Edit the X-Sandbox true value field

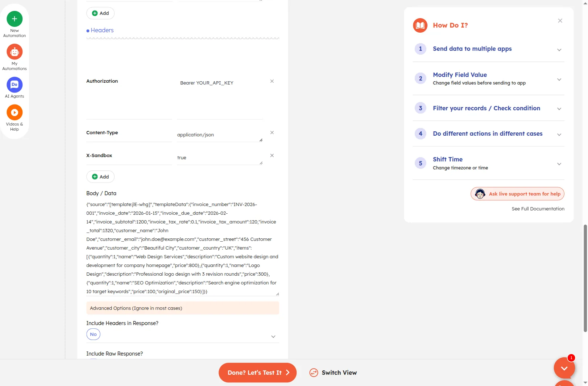click(220, 158)
